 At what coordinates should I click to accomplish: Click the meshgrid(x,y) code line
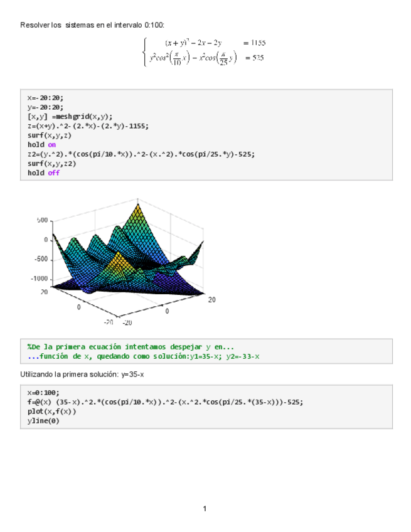coord(70,117)
